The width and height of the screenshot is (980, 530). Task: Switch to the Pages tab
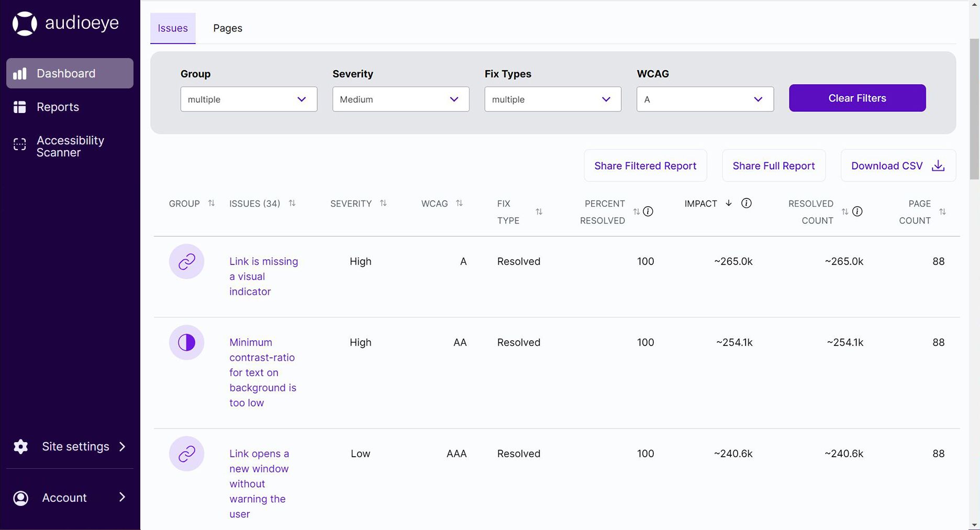point(227,28)
